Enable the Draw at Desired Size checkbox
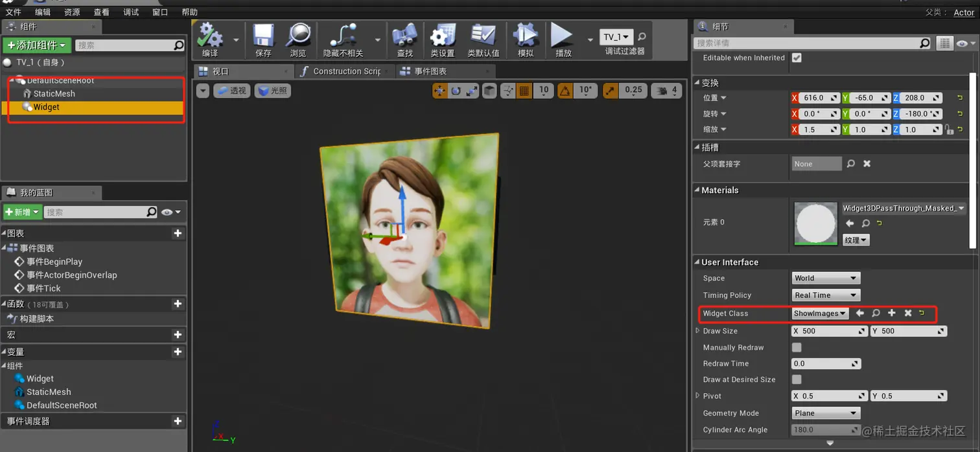This screenshot has height=452, width=980. tap(797, 379)
